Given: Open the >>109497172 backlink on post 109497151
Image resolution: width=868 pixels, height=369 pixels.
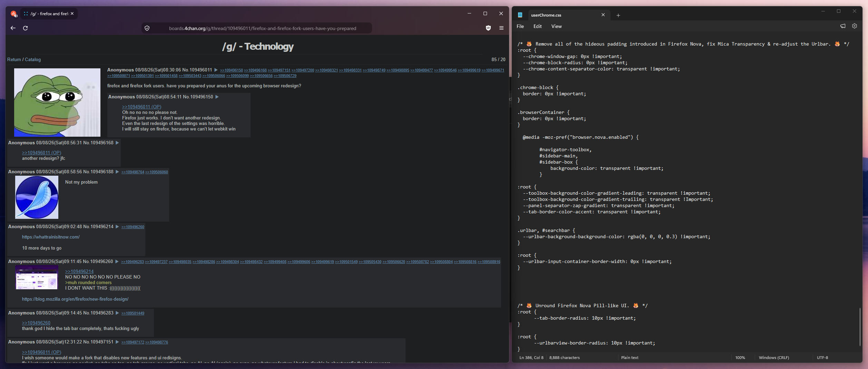Looking at the screenshot, I should pos(133,342).
